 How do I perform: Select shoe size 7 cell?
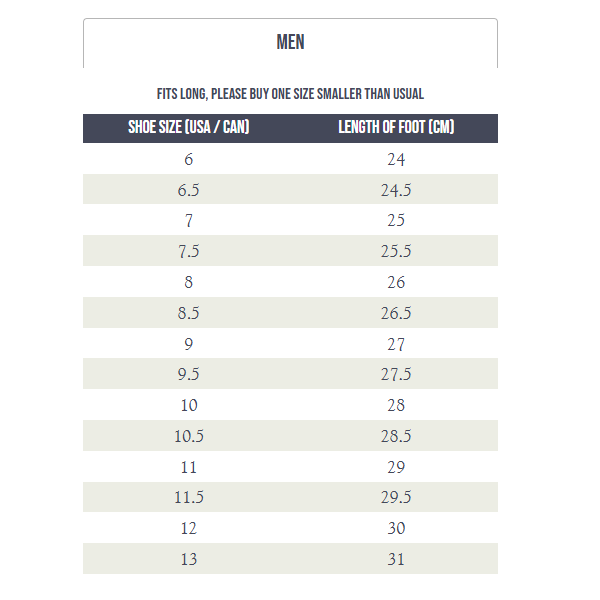point(188,221)
